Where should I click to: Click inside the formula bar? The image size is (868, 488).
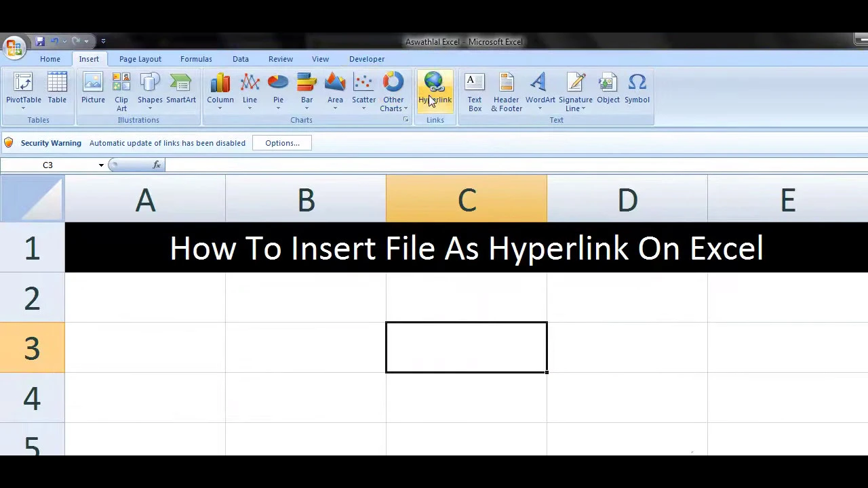point(515,165)
